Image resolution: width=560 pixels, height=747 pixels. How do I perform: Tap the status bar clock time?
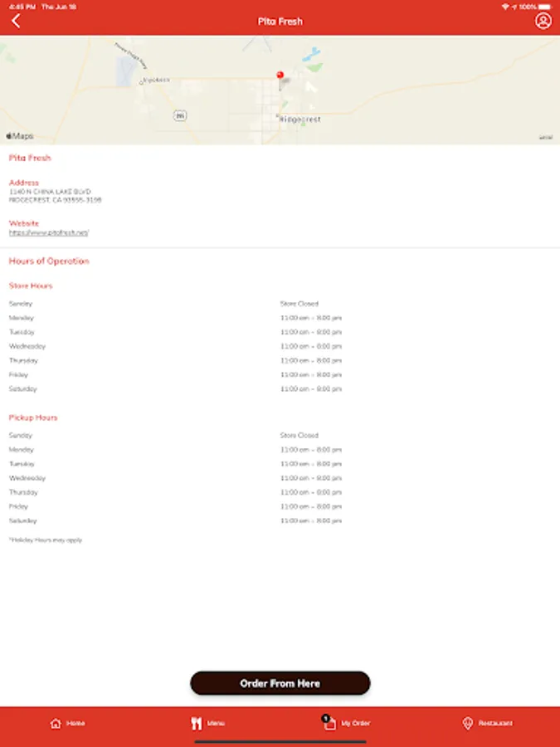(22, 7)
